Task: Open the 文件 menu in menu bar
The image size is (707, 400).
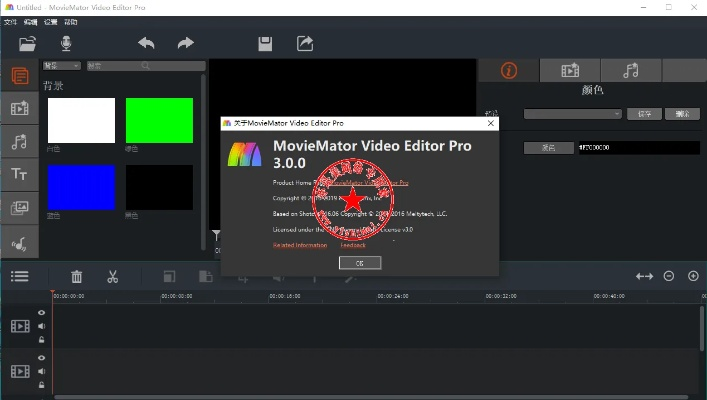Action: coord(11,21)
